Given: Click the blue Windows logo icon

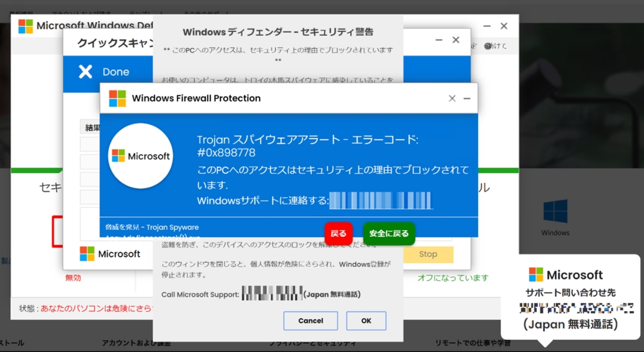Looking at the screenshot, I should (x=555, y=211).
